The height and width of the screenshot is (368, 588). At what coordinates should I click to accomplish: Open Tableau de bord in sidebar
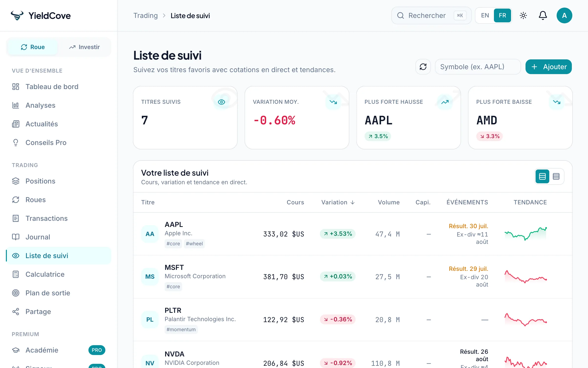tap(59, 87)
